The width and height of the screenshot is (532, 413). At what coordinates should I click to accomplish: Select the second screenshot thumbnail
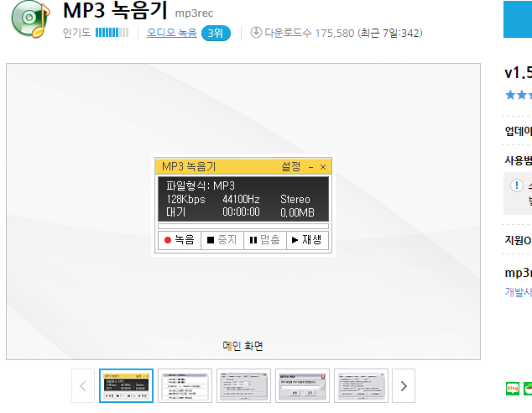tap(185, 386)
